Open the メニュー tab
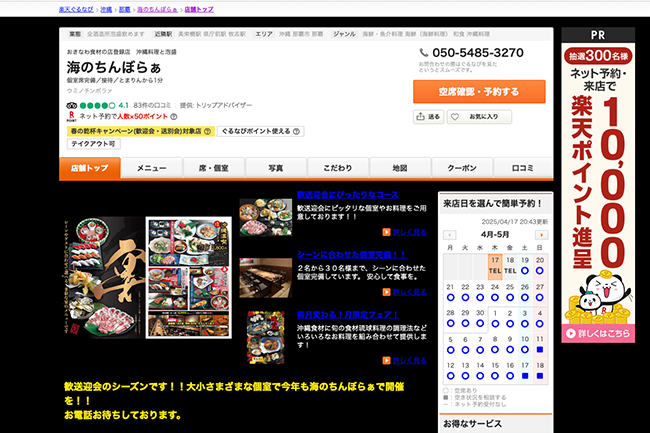Viewport: 650px width, 433px height. tap(152, 168)
